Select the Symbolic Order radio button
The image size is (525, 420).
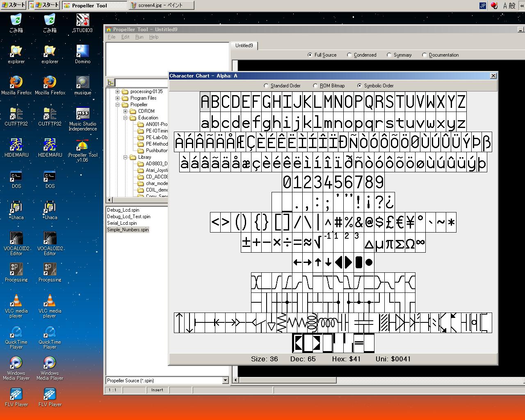[x=375, y=86]
